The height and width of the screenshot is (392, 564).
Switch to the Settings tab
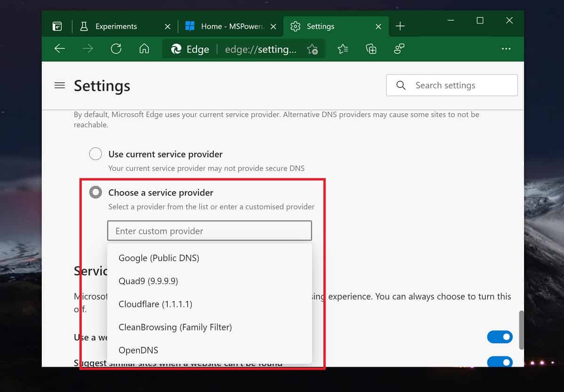(x=337, y=26)
